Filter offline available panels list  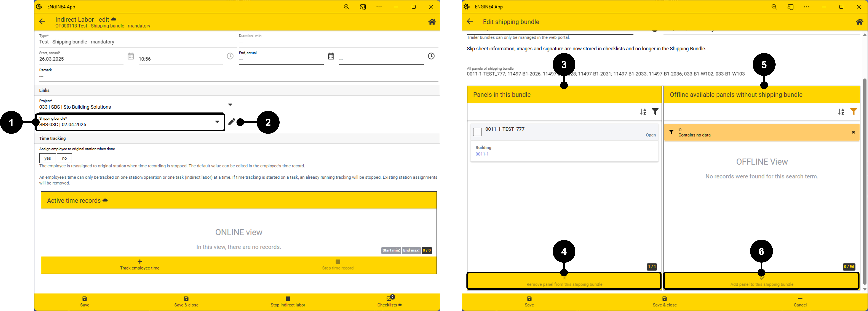853,112
